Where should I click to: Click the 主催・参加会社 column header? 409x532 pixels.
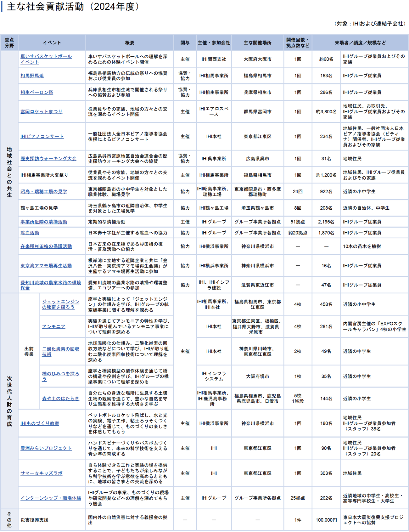point(214,43)
